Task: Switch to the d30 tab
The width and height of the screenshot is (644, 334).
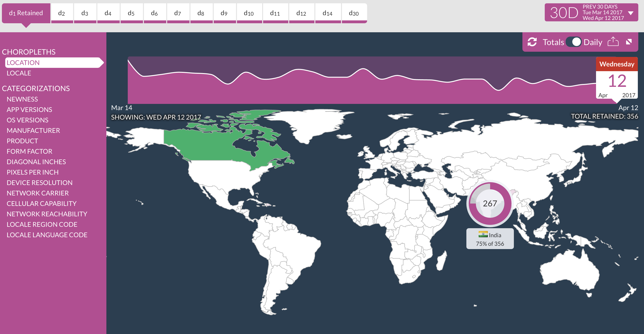Action: (x=354, y=13)
